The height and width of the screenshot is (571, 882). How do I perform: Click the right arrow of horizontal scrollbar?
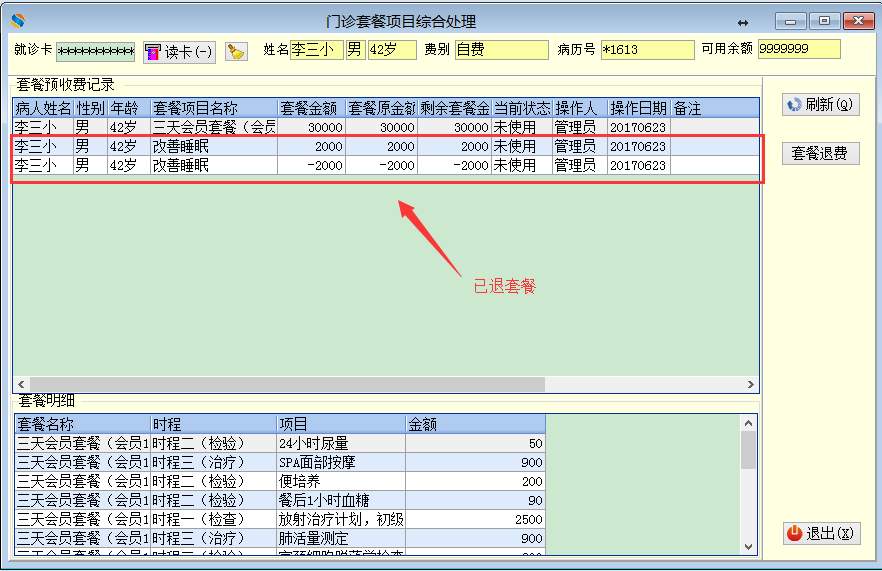pos(750,384)
